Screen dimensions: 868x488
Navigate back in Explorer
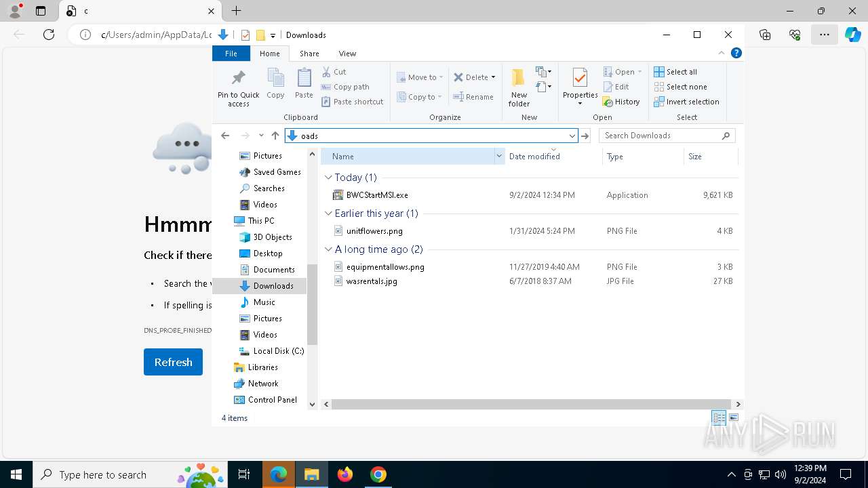(225, 136)
